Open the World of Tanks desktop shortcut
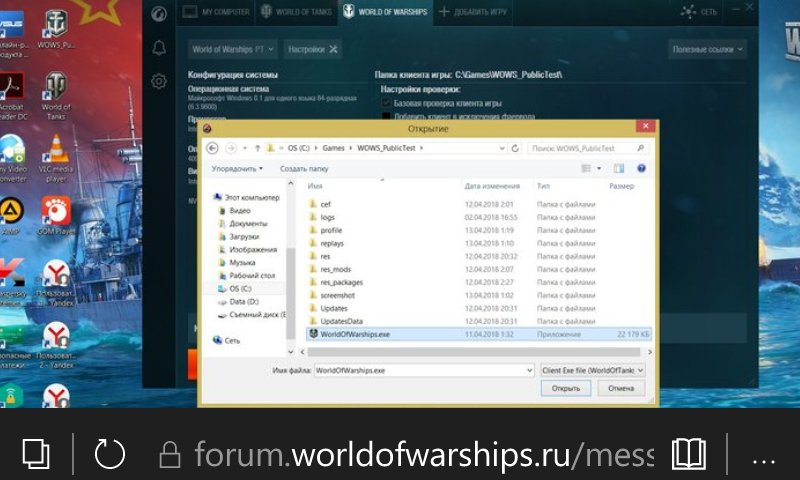Image resolution: width=800 pixels, height=480 pixels. coord(56,96)
